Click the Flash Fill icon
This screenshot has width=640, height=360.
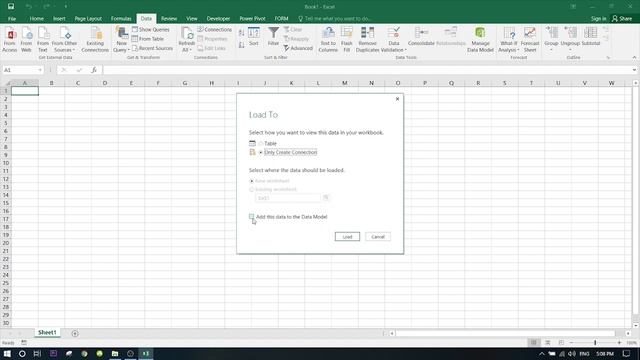pyautogui.click(x=347, y=39)
